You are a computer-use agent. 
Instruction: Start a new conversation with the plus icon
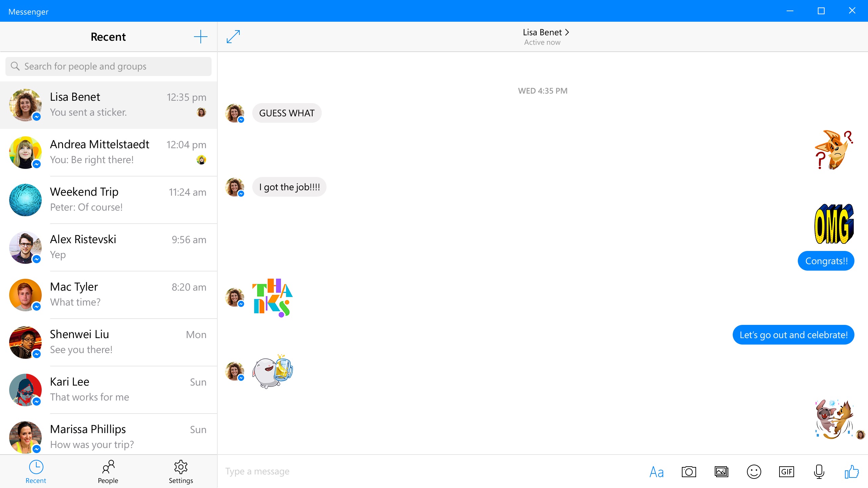point(200,36)
